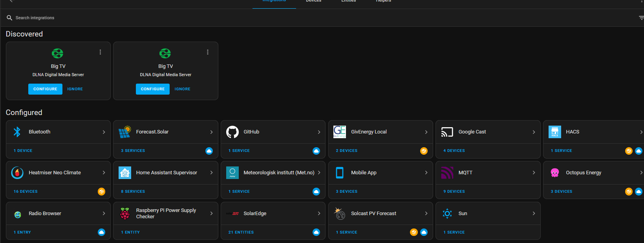
Task: Click the GitHub octocat icon
Action: pyautogui.click(x=232, y=132)
